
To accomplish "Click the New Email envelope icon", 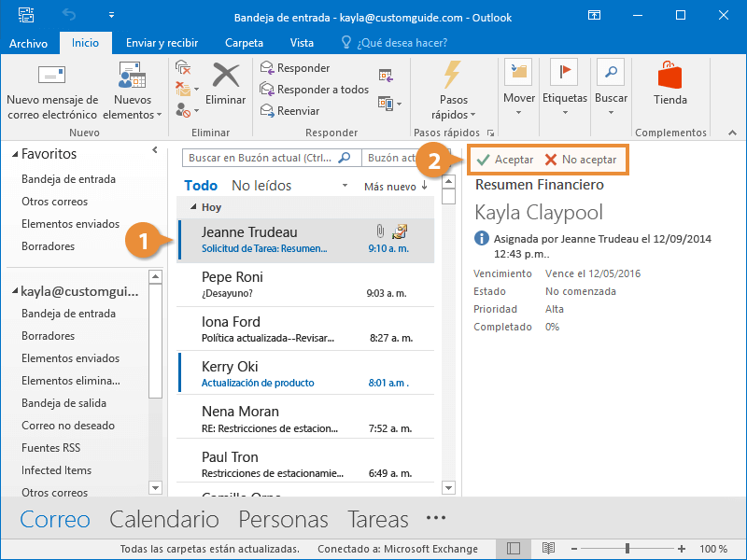I will [51, 76].
